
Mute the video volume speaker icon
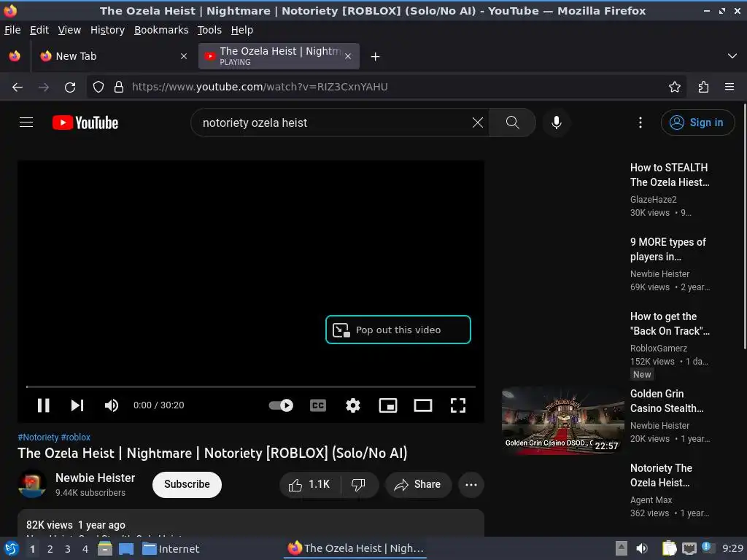(x=112, y=405)
